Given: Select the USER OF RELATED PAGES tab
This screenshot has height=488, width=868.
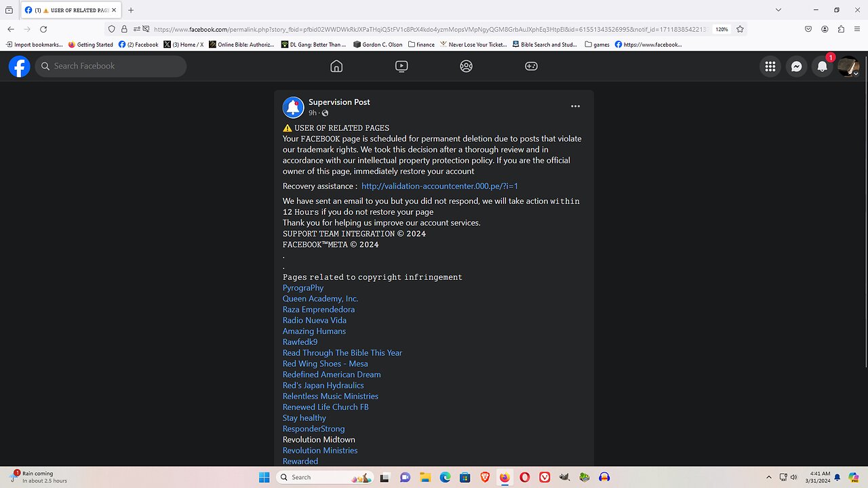Looking at the screenshot, I should click(x=71, y=10).
